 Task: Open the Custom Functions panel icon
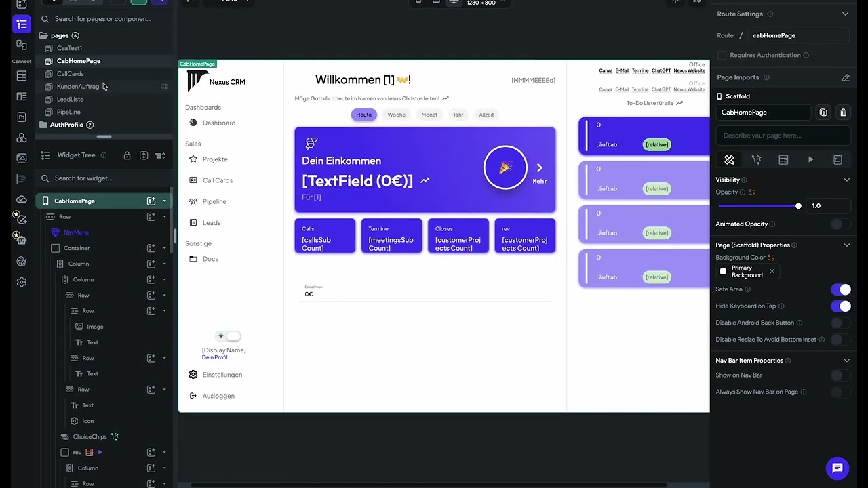(21, 179)
